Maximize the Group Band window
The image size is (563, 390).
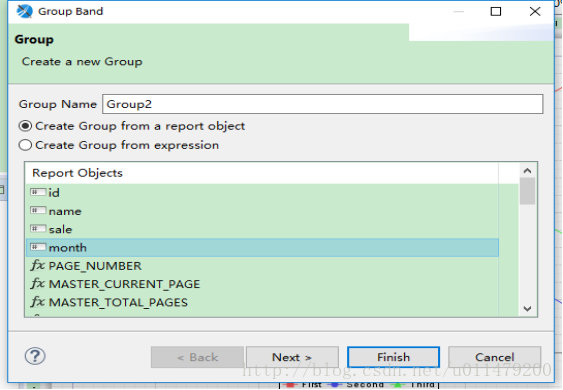coord(495,11)
